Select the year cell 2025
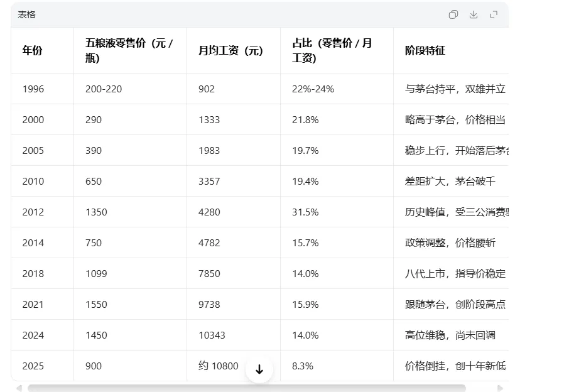 [x=43, y=366]
